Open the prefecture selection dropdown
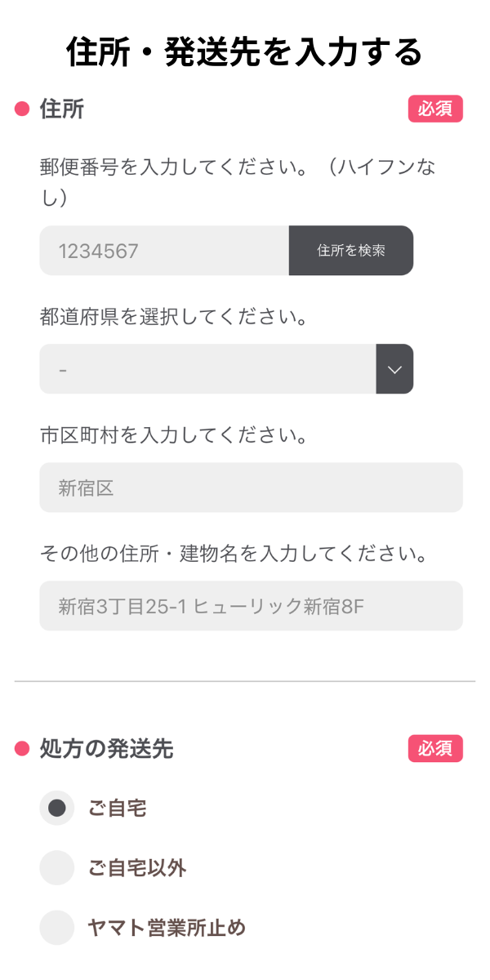 pos(207,369)
